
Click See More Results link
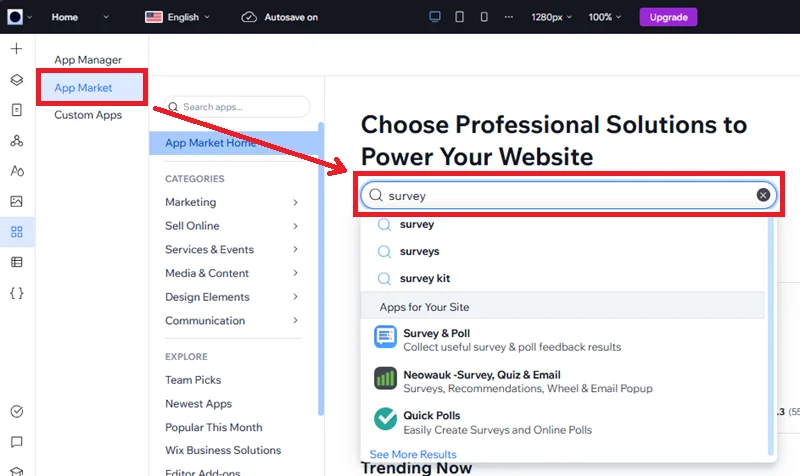[x=413, y=454]
